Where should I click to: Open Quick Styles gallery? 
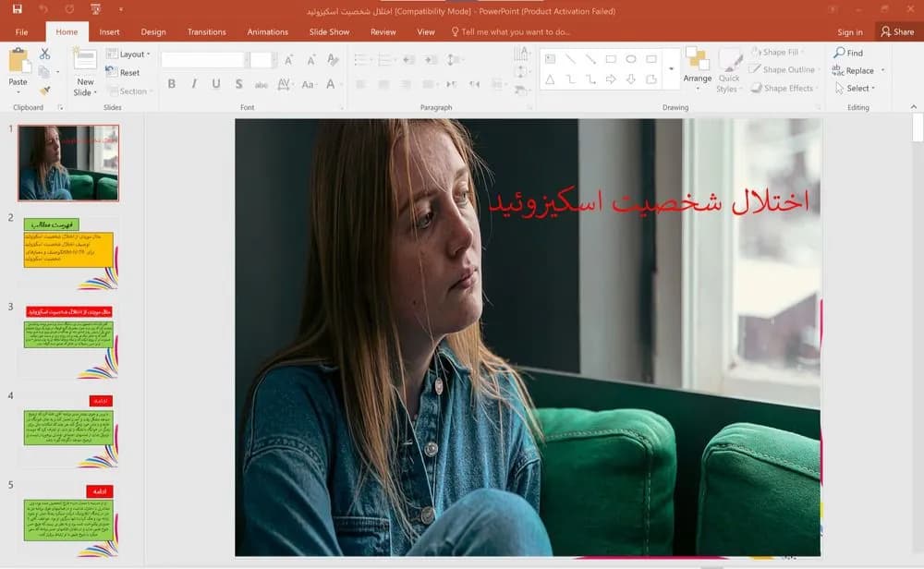(x=729, y=71)
